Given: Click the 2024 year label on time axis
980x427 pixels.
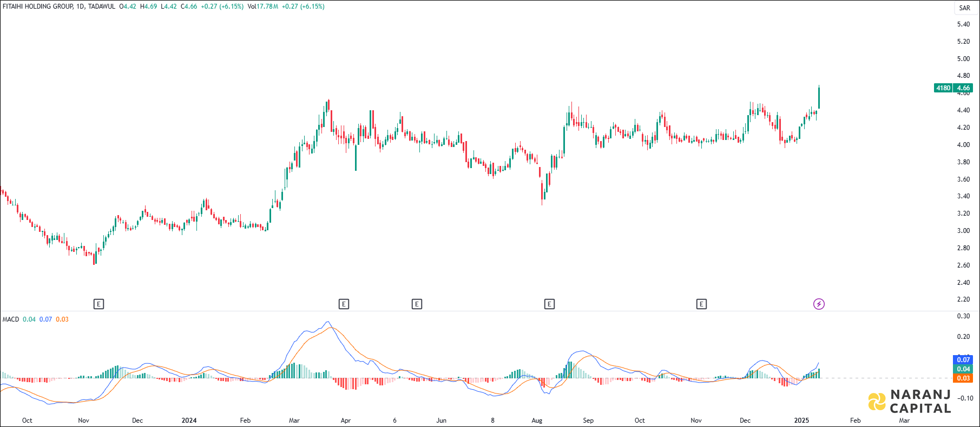Looking at the screenshot, I should (x=189, y=421).
